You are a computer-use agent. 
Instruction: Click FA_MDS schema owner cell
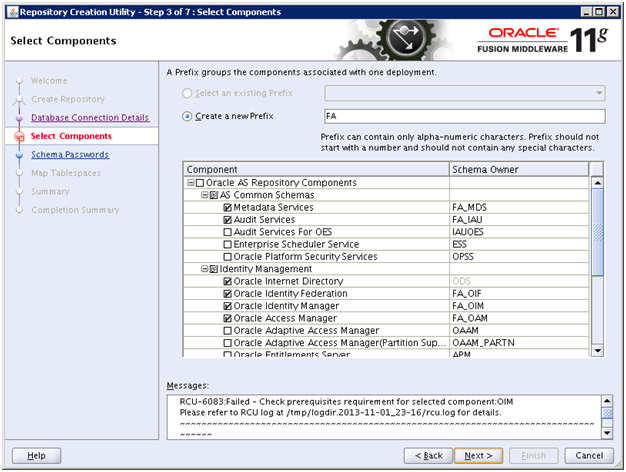pyautogui.click(x=519, y=207)
